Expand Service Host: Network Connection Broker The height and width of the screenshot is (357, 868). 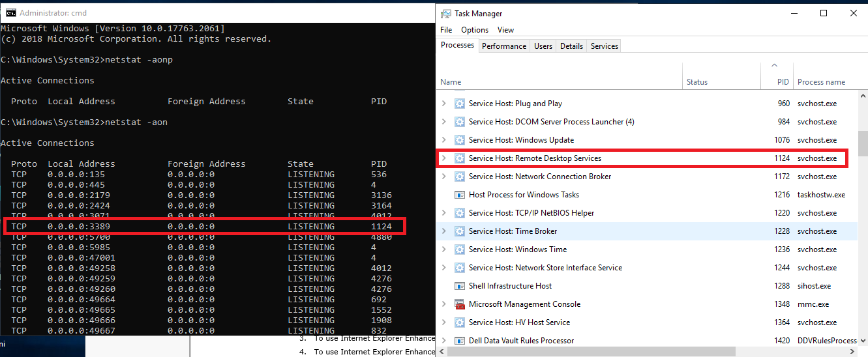pyautogui.click(x=444, y=177)
